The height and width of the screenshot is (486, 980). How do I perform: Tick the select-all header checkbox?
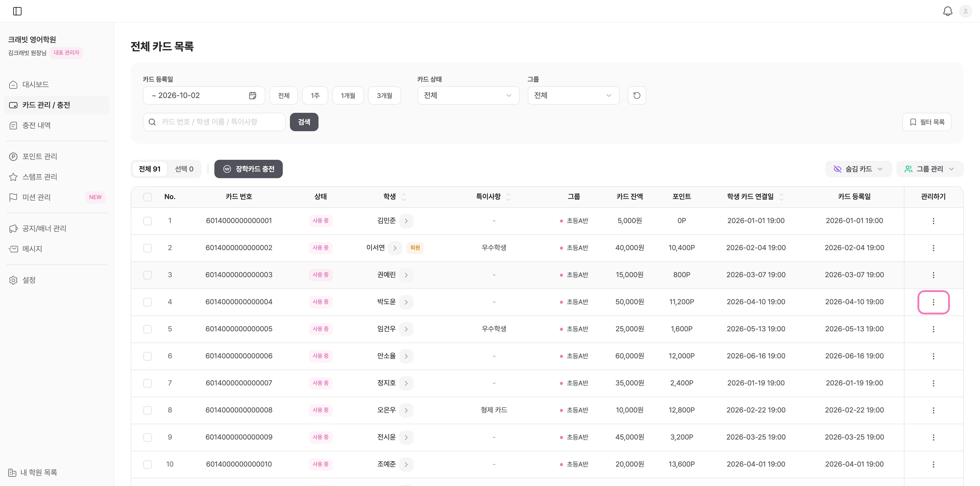coord(148,197)
